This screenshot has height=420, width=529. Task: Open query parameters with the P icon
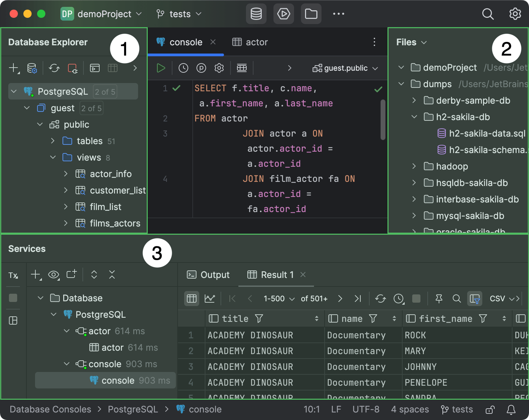pyautogui.click(x=201, y=68)
